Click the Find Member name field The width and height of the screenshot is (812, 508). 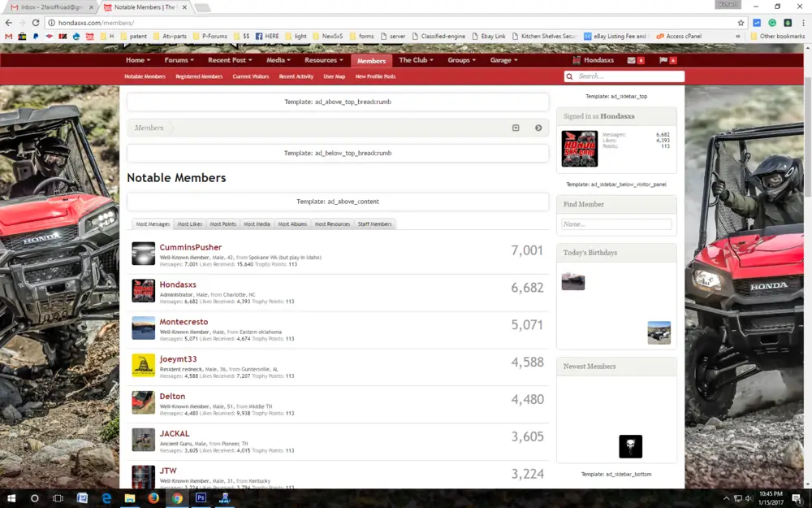pos(616,224)
